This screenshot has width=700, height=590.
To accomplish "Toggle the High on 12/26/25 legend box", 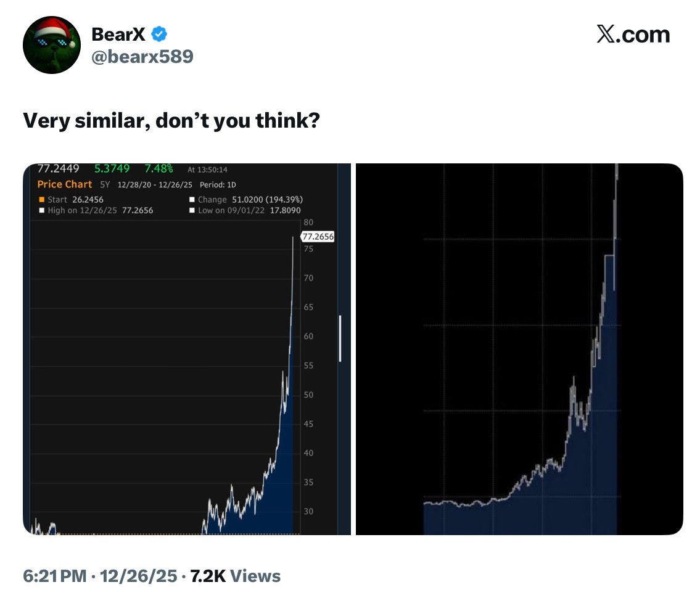I will pos(42,210).
